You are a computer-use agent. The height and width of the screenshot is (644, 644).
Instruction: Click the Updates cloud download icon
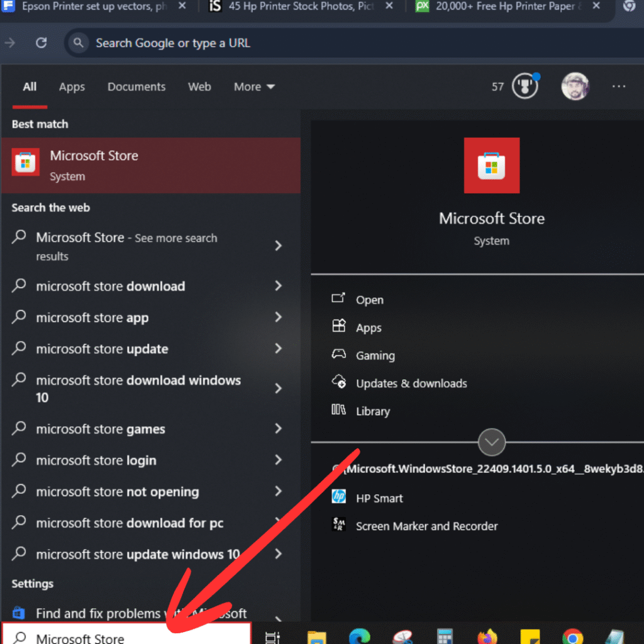coord(339,381)
